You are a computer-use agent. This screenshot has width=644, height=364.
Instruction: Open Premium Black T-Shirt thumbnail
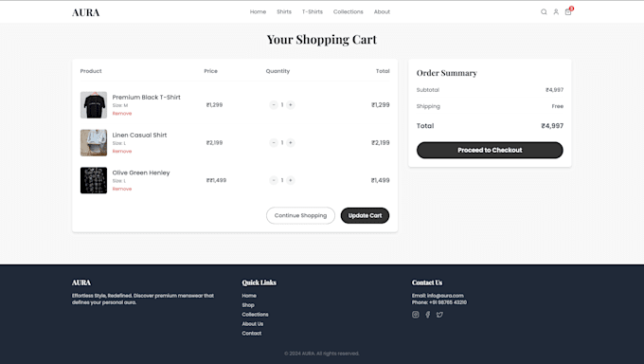tap(94, 105)
